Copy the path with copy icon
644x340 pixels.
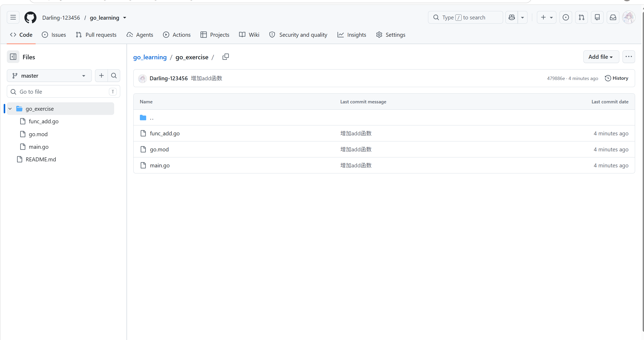[x=225, y=57]
